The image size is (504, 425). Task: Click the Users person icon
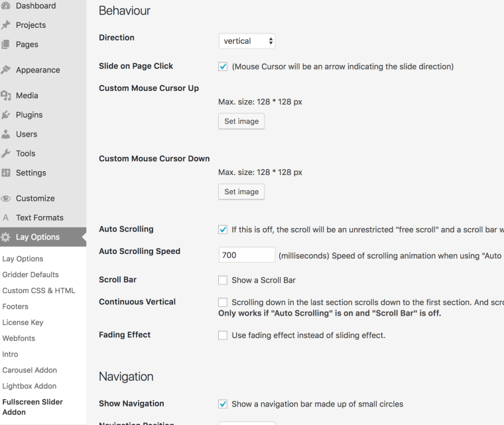coord(5,134)
